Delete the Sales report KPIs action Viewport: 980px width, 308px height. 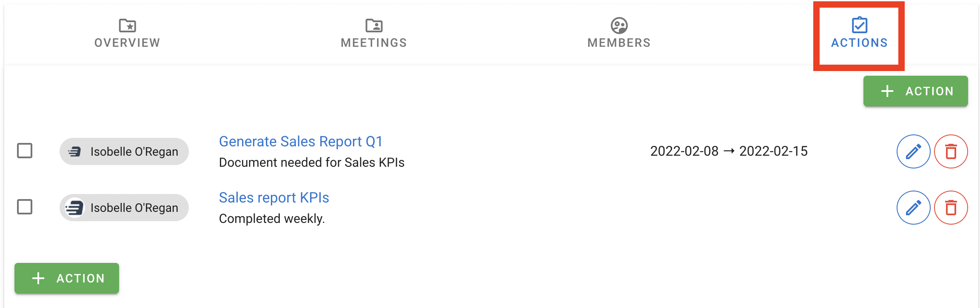(x=951, y=208)
